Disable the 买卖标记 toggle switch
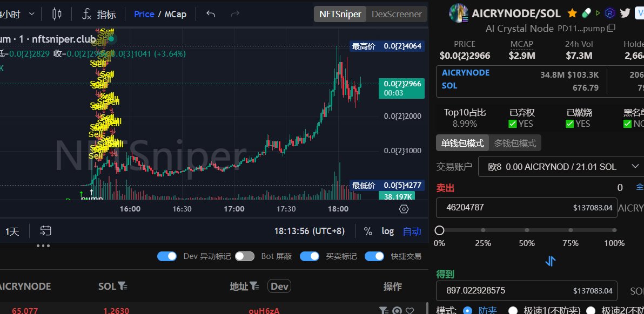The image size is (644, 314). pos(310,256)
